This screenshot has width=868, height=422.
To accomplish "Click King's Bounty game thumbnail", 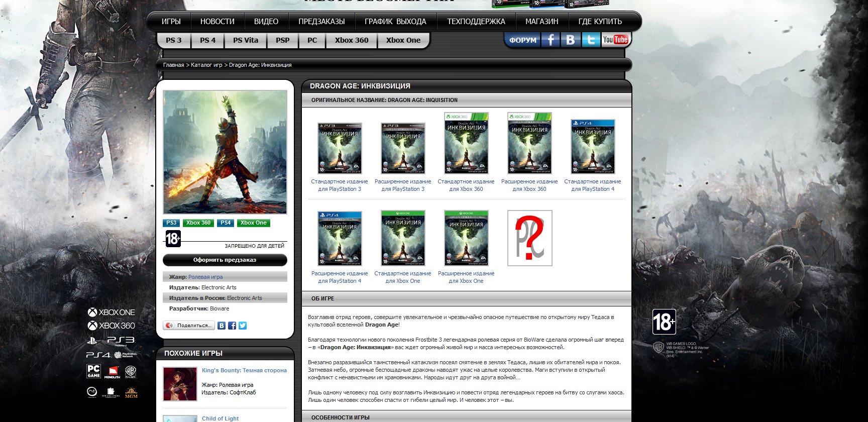I will [180, 384].
